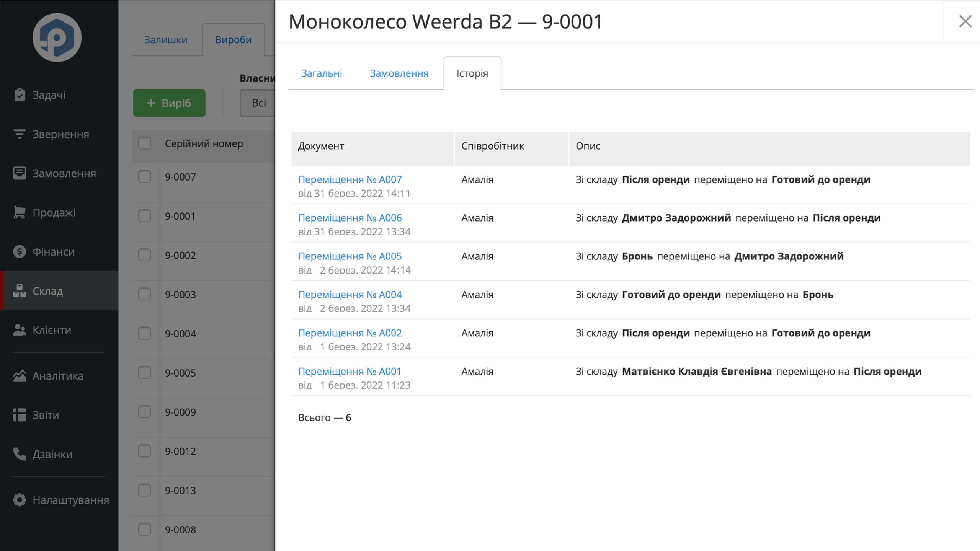The width and height of the screenshot is (980, 551).
Task: Click the Аналітика chart icon
Action: [x=20, y=376]
